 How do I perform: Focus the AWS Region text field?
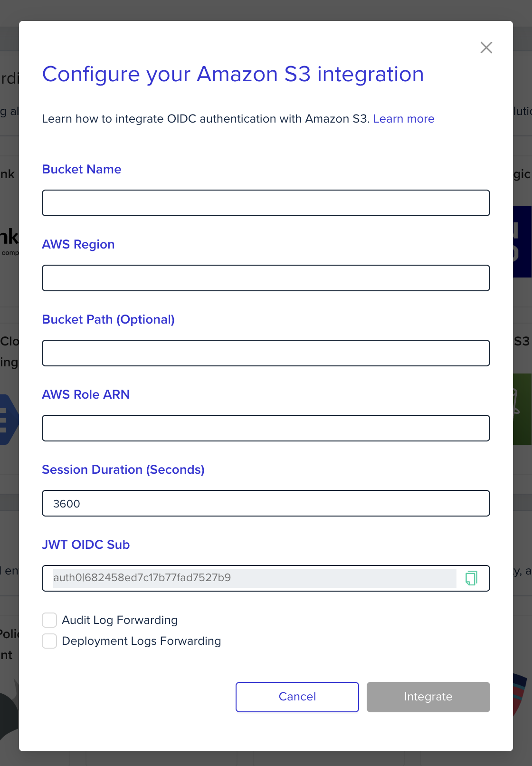[266, 278]
